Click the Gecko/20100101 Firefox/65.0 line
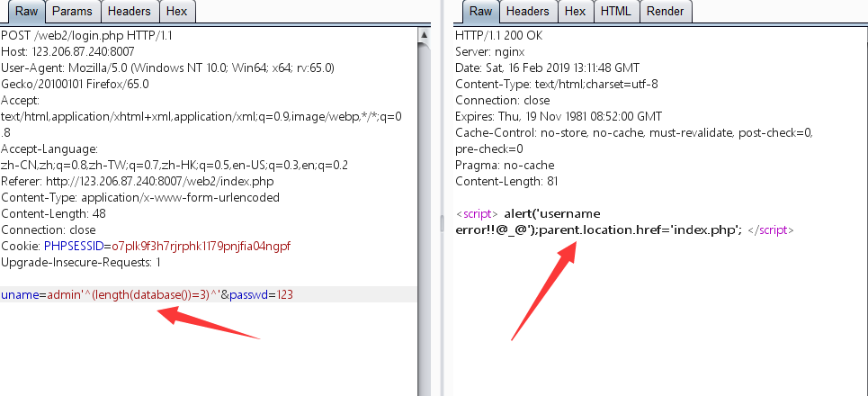868x396 pixels. coord(75,85)
